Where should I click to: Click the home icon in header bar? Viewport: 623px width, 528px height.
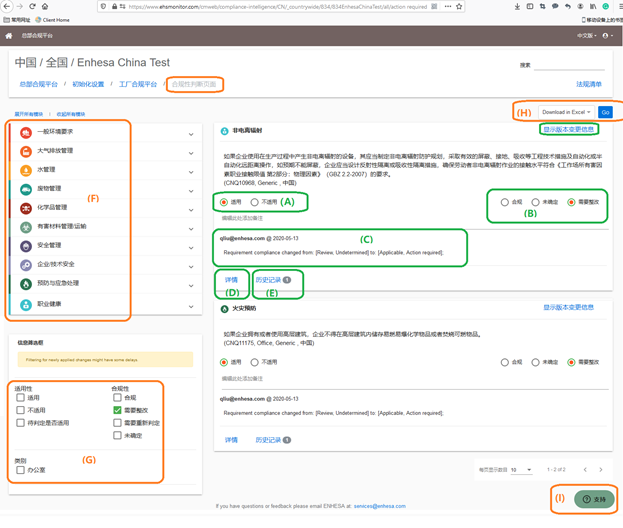(x=9, y=36)
